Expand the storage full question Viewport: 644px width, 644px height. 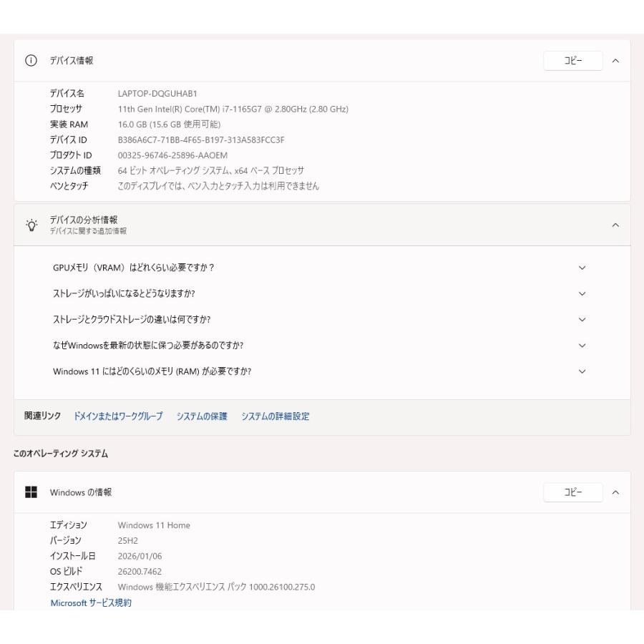(x=583, y=293)
